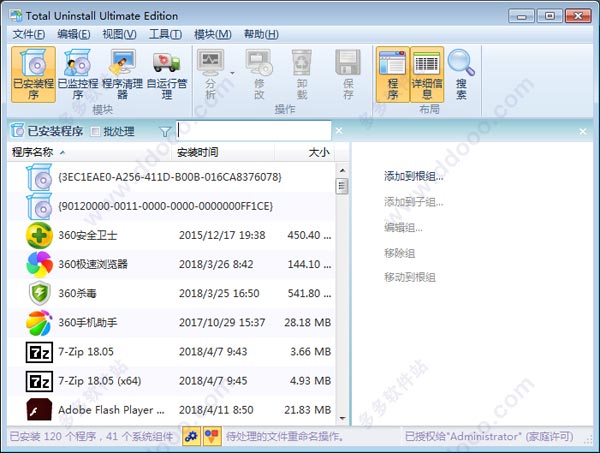Screen dimensions: 600x453
Task: Click the 360手机助手 program icon
Action: [39, 323]
